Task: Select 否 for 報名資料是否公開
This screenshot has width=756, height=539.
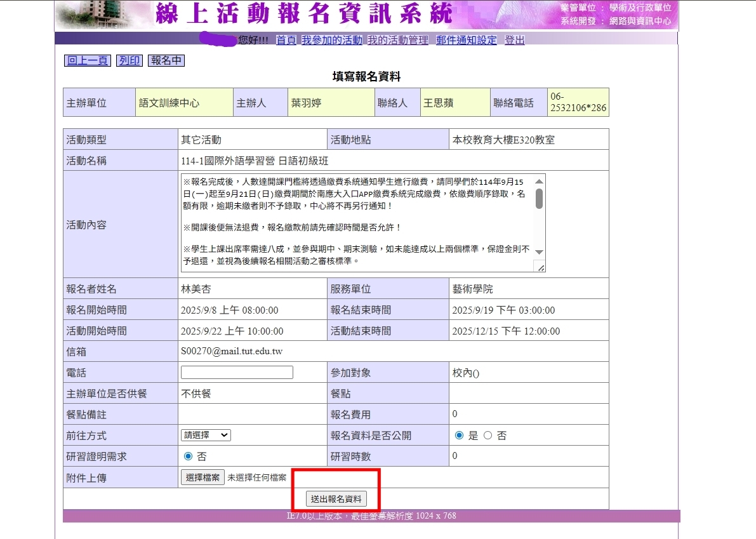Action: (488, 436)
